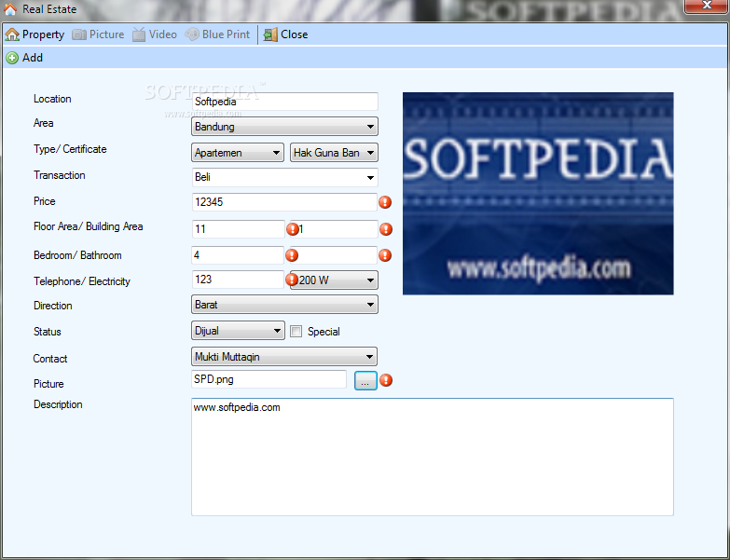The image size is (730, 560).
Task: Click inside the Description text area
Action: (432, 457)
